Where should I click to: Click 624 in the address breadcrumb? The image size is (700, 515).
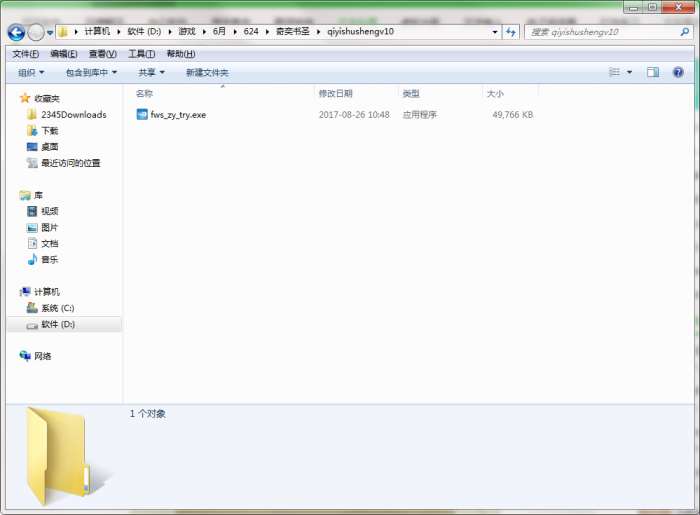[251, 31]
